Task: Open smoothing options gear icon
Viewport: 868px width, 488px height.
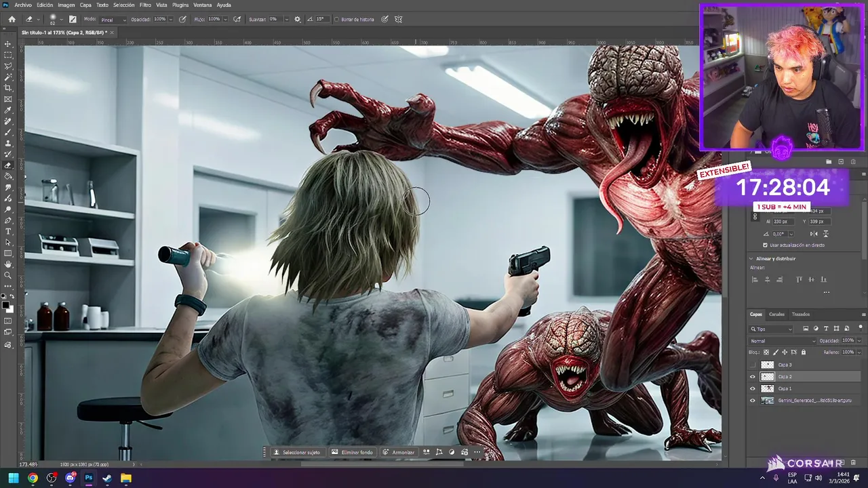Action: pyautogui.click(x=297, y=20)
